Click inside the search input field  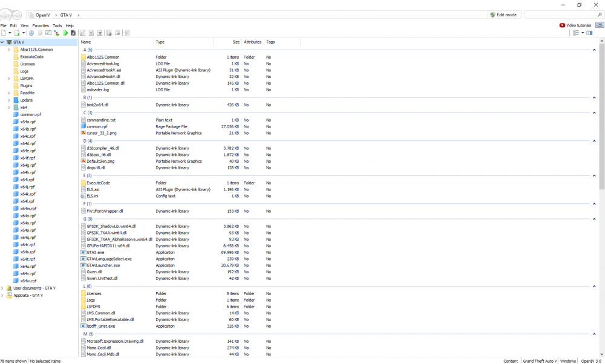(561, 15)
